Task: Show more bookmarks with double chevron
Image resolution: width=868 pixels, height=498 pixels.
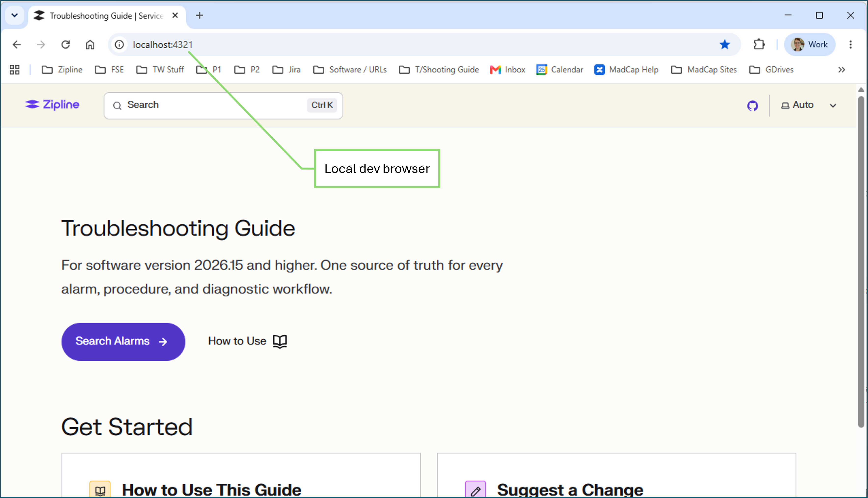Action: click(x=842, y=70)
